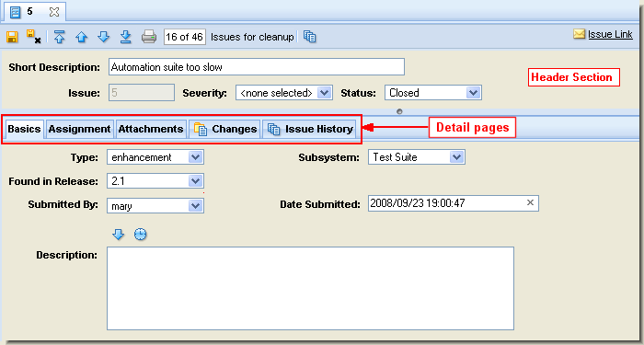Jump to first issue arrow icon
This screenshot has height=345, width=644.
pos(60,37)
